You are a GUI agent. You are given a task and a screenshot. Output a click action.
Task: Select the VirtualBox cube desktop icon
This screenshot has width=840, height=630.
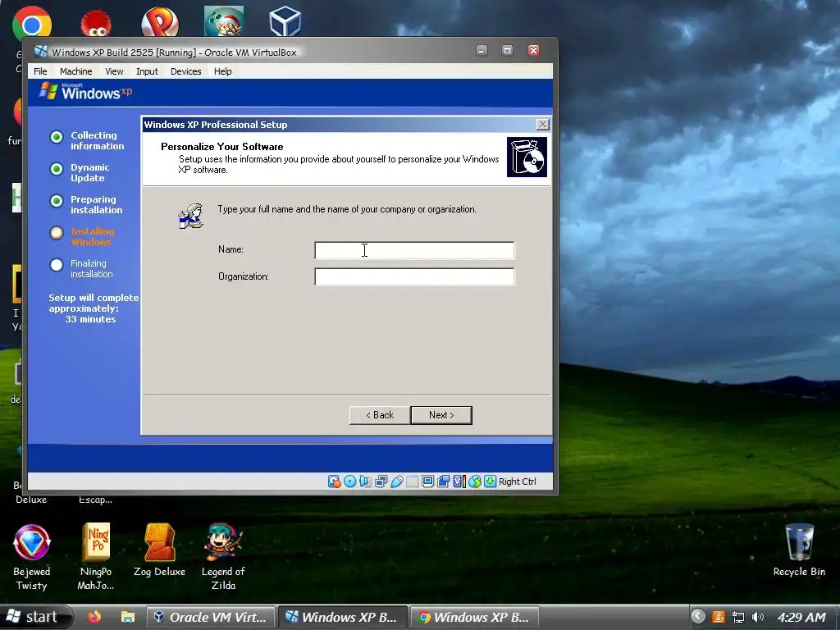285,21
